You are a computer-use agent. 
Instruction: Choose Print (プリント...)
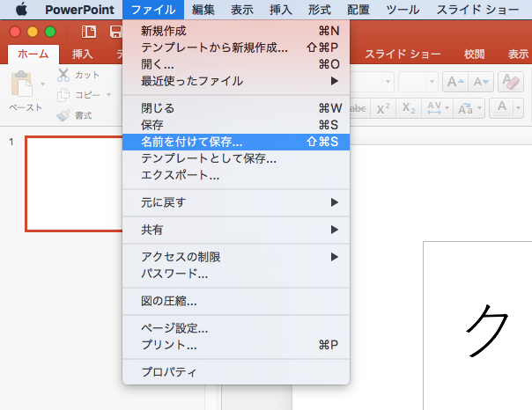point(236,345)
